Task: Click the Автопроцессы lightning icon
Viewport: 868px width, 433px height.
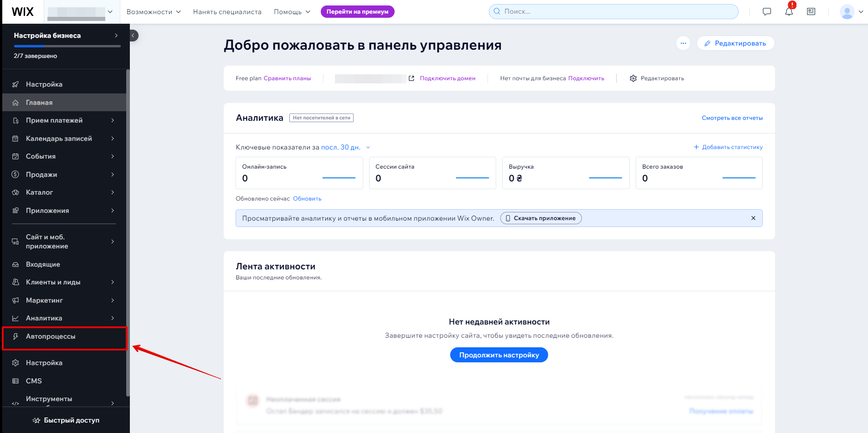Action: click(x=15, y=336)
